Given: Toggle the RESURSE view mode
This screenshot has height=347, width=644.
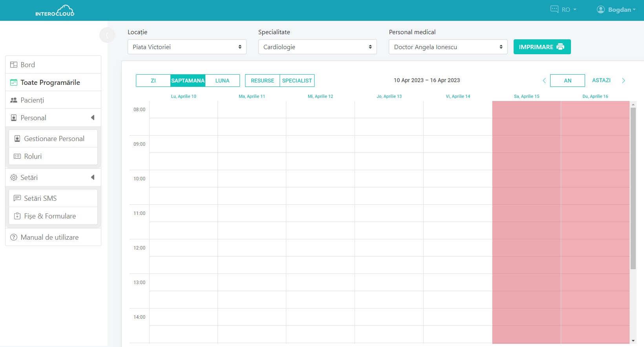Looking at the screenshot, I should (262, 81).
